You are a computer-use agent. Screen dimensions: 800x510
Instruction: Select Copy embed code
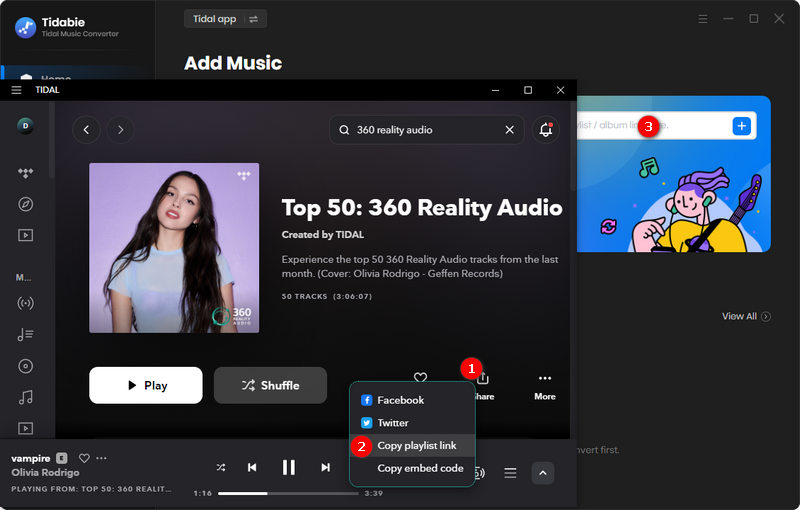point(412,468)
